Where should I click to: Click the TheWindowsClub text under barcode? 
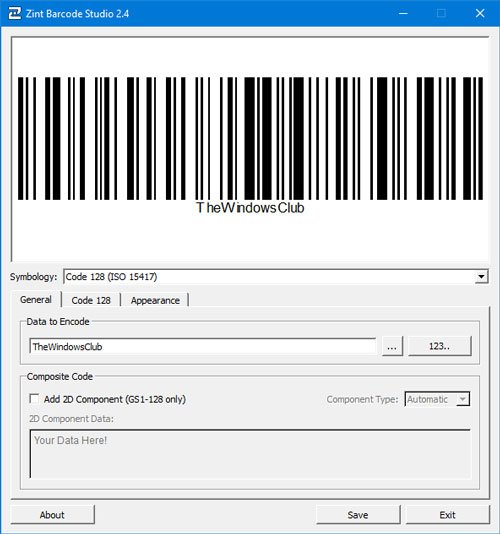tap(250, 208)
